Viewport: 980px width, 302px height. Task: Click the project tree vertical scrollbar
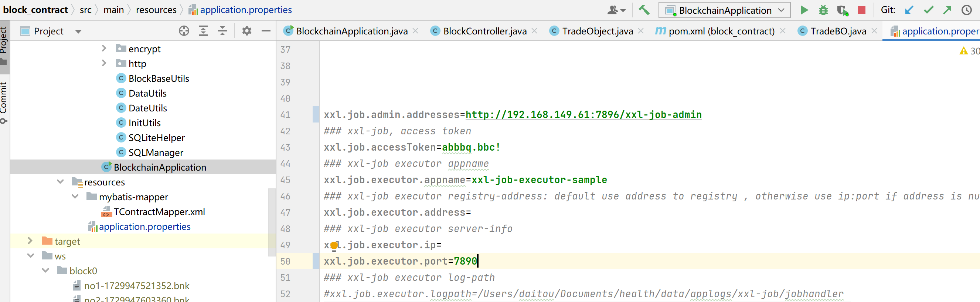[x=272, y=222]
